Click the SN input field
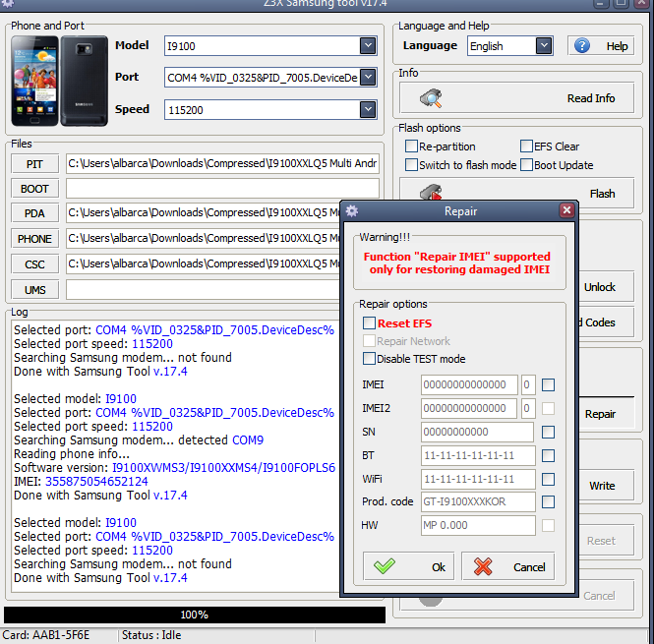This screenshot has height=644, width=654. click(477, 432)
